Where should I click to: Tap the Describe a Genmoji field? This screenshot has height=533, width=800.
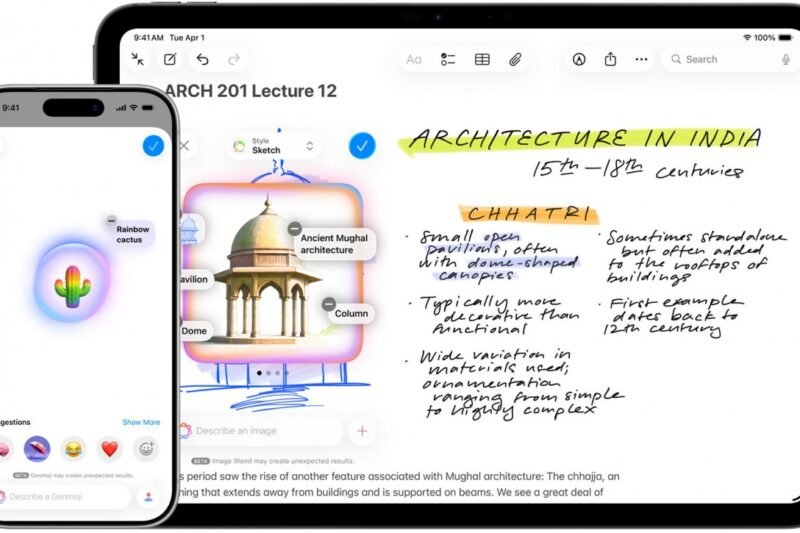click(64, 496)
